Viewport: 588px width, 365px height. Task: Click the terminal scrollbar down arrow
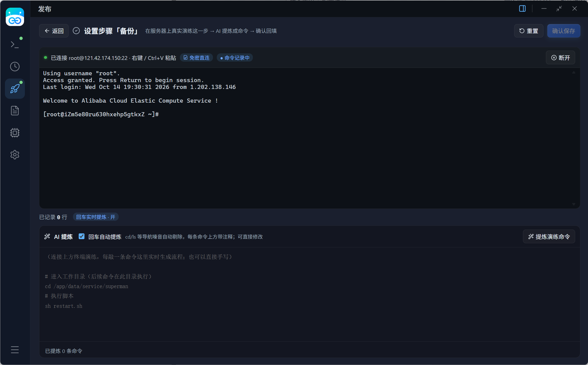(x=574, y=204)
